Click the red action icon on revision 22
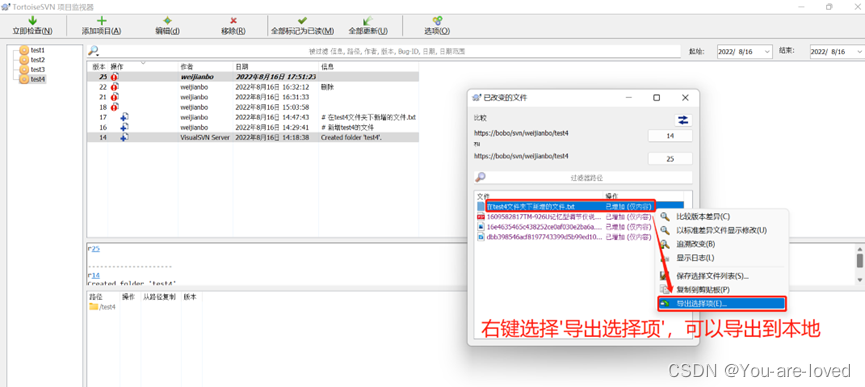This screenshot has height=387, width=865. tap(115, 87)
